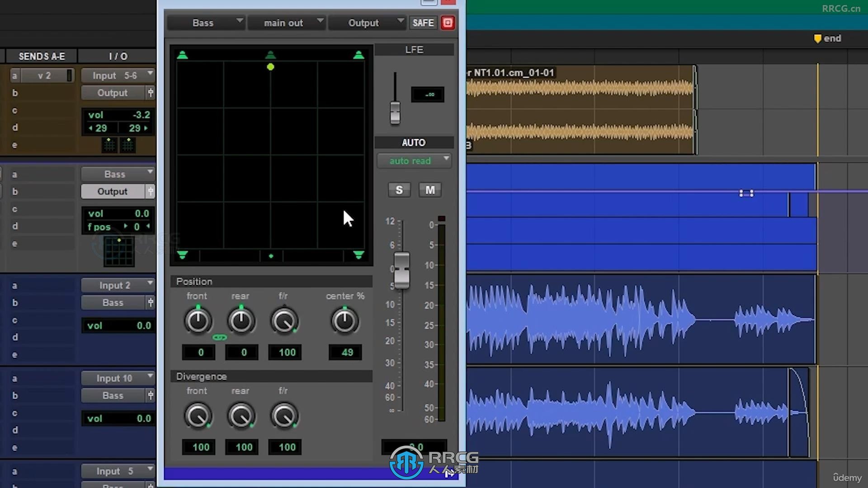Click the output window icon beside Bass track Output
The height and width of the screenshot is (488, 868).
click(x=151, y=191)
